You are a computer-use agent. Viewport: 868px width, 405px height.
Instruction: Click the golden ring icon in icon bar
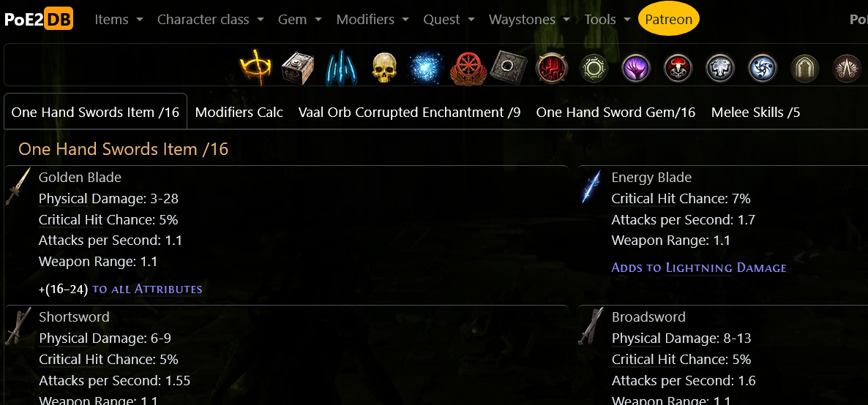click(x=255, y=68)
